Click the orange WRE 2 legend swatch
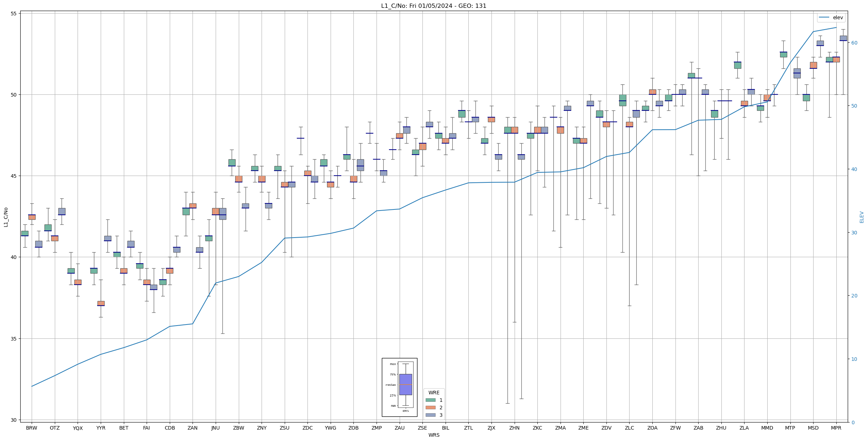Viewport: 868px width, 441px height. pyautogui.click(x=430, y=408)
